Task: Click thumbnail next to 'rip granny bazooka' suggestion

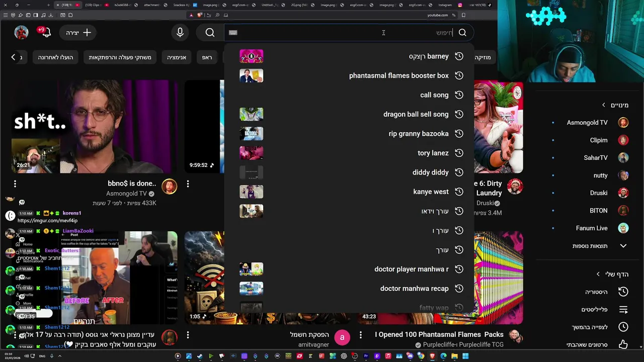Action: [x=251, y=134]
